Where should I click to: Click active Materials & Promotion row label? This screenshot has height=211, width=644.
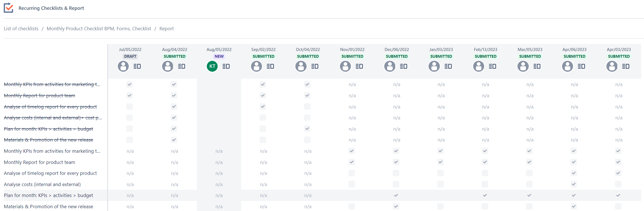(49, 207)
